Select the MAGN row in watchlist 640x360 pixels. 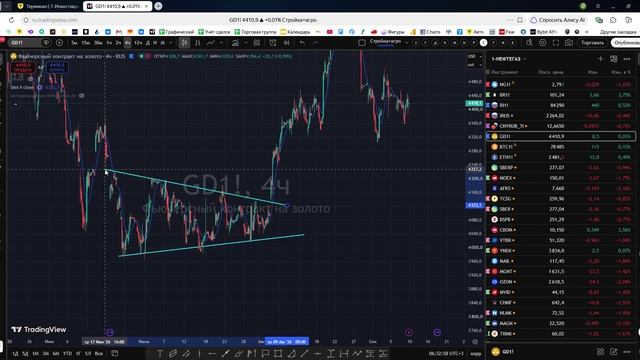[x=560, y=323]
